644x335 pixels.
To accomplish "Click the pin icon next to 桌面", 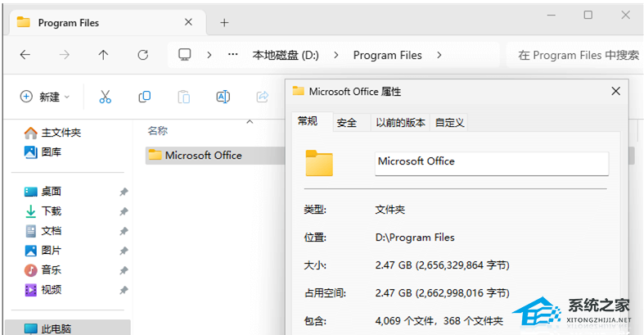I will pyautogui.click(x=124, y=192).
